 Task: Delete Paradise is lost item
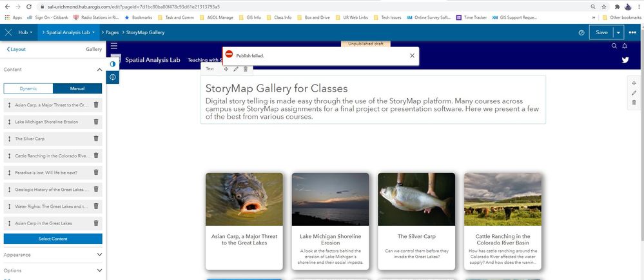(96, 172)
